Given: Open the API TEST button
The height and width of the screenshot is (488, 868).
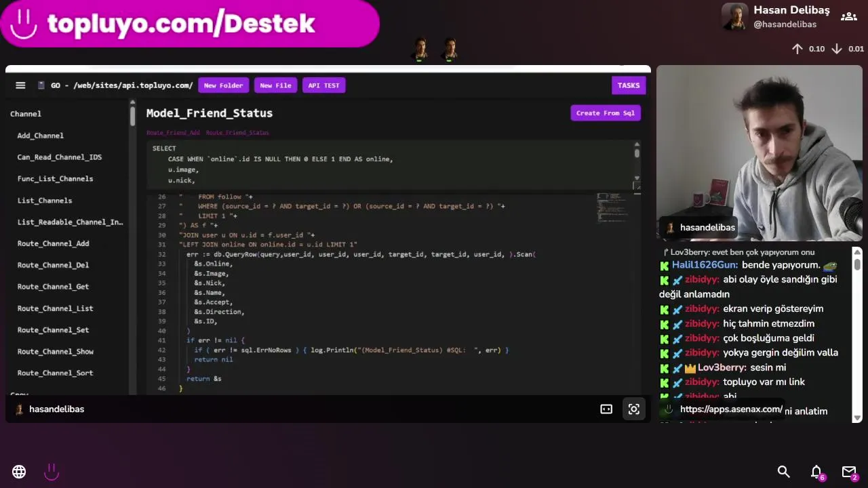Looking at the screenshot, I should (323, 85).
